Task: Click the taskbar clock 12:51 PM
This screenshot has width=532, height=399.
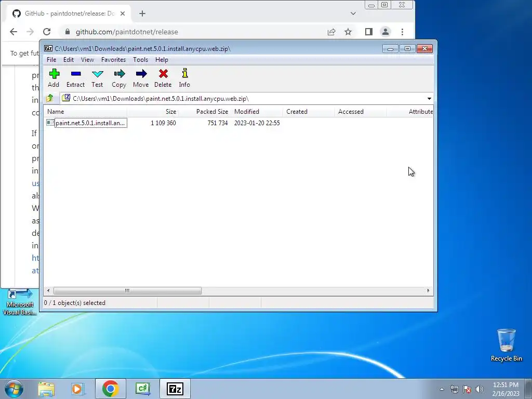Action: point(506,389)
